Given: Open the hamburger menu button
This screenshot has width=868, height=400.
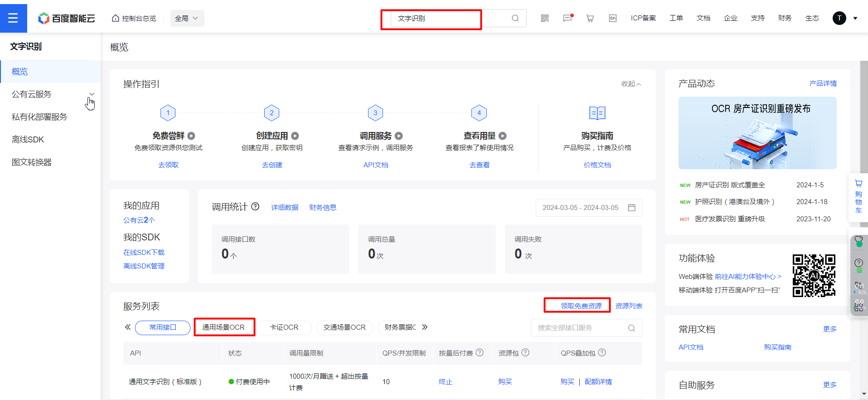Looking at the screenshot, I should tap(13, 18).
